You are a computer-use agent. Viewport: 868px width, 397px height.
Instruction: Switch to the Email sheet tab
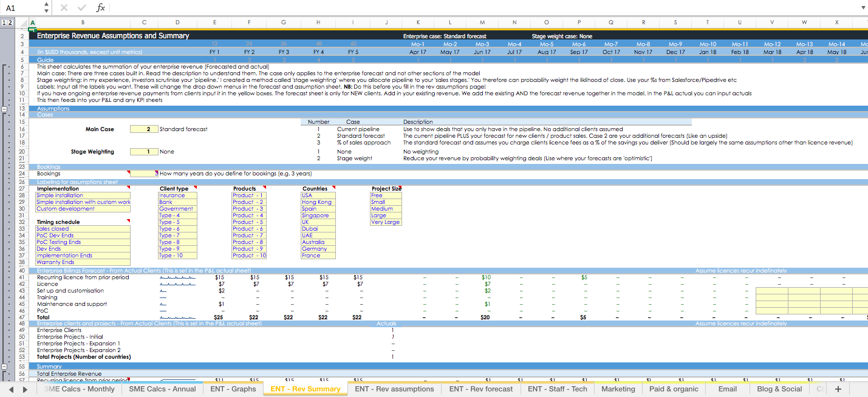(x=727, y=389)
